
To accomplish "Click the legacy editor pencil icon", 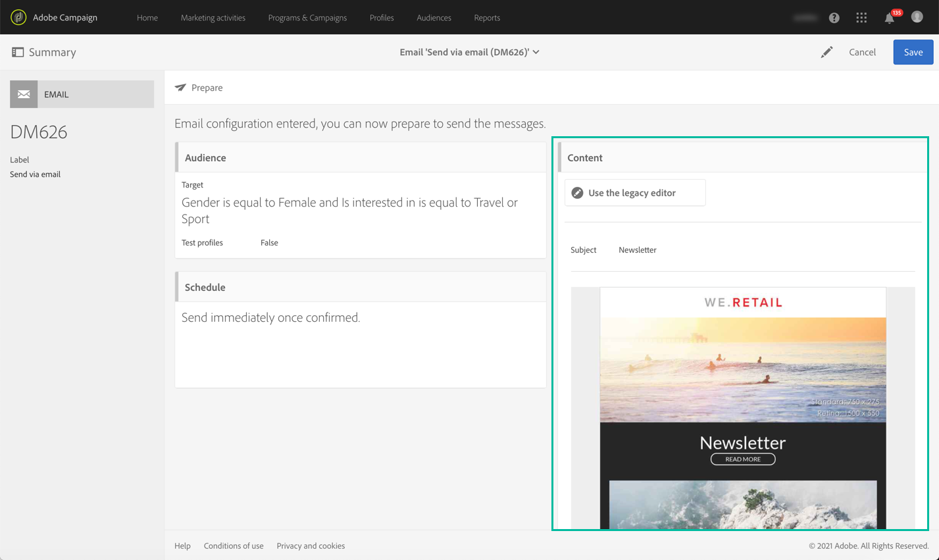I will tap(577, 193).
